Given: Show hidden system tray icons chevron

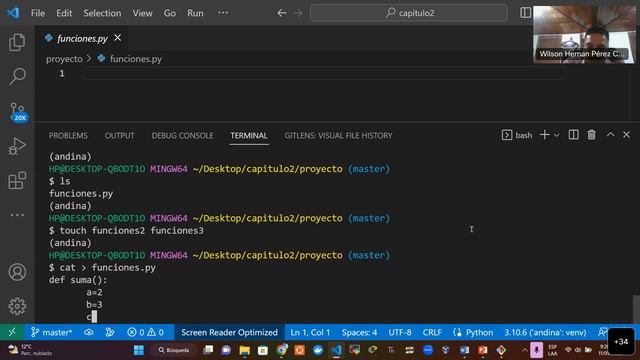Looking at the screenshot, I should 524,350.
